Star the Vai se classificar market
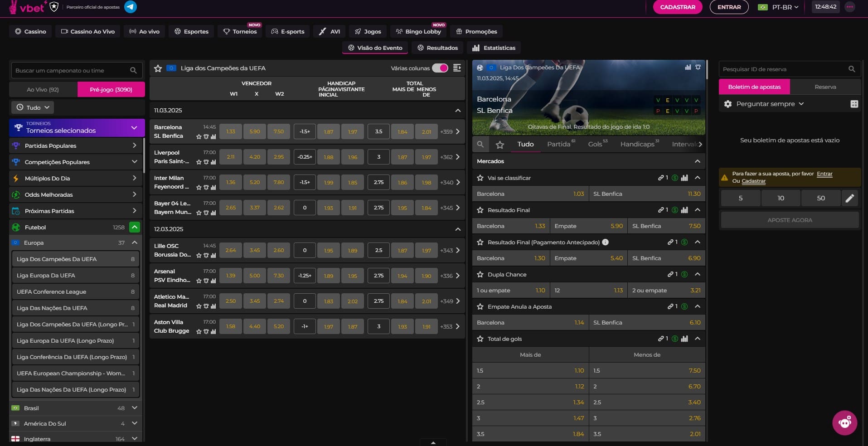The width and height of the screenshot is (868, 446). tap(480, 178)
